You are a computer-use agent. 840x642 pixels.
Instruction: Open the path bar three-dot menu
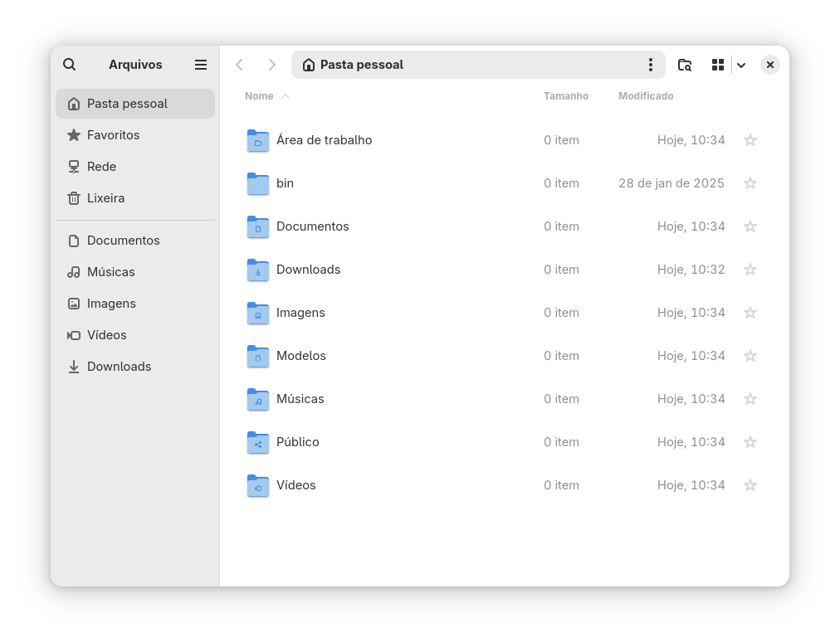tap(650, 64)
